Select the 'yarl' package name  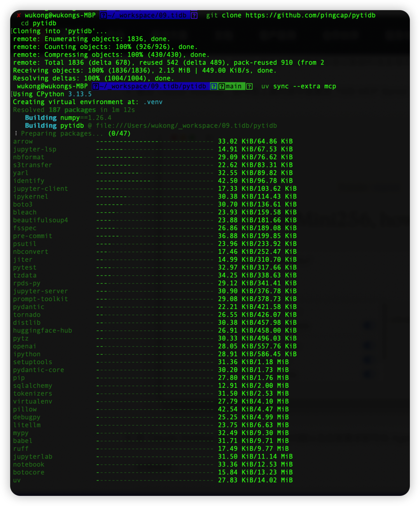(x=21, y=173)
